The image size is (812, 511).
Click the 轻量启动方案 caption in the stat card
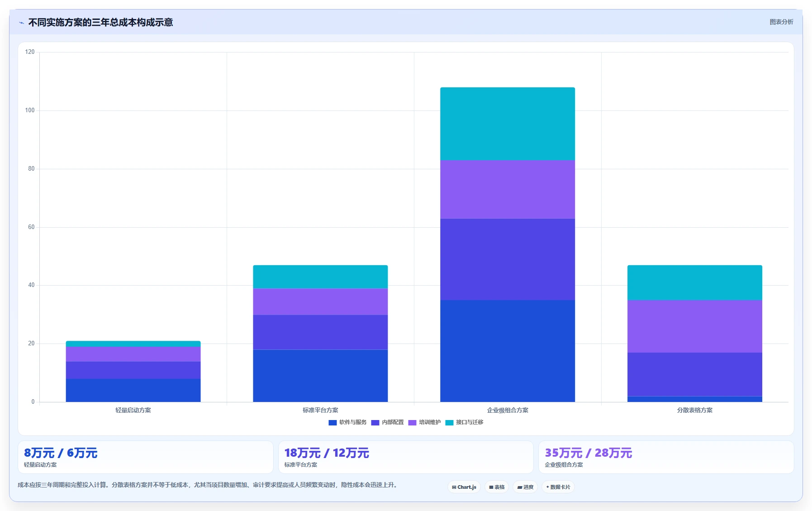point(40,465)
